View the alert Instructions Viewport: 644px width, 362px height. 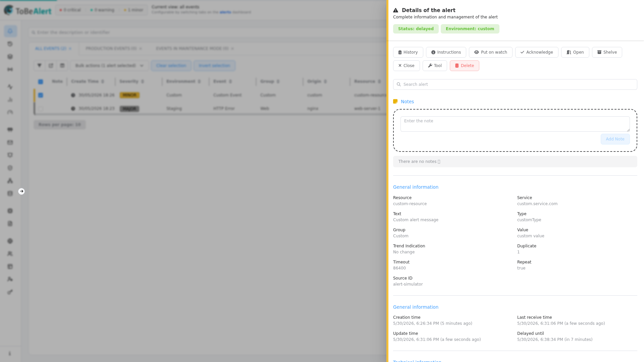[446, 52]
